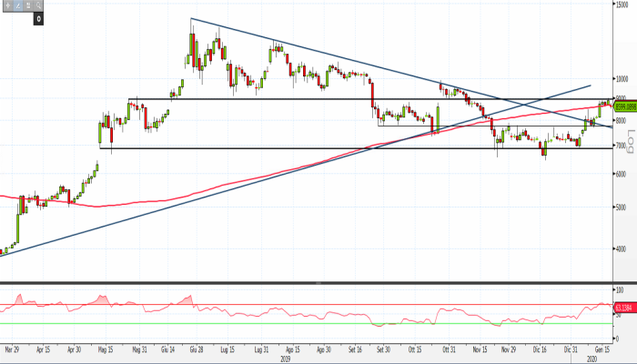Click the Mag 15 date label
Image resolution: width=637 pixels, height=364 pixels.
(106, 349)
